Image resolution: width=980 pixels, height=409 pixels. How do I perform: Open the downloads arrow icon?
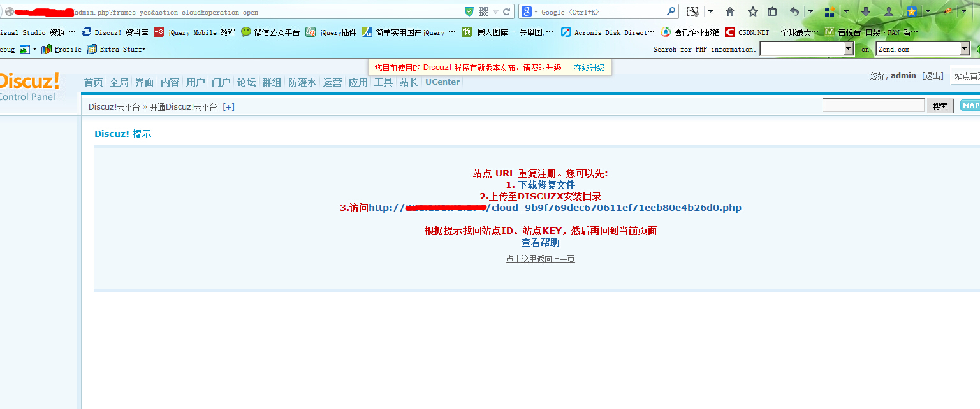[x=865, y=11]
